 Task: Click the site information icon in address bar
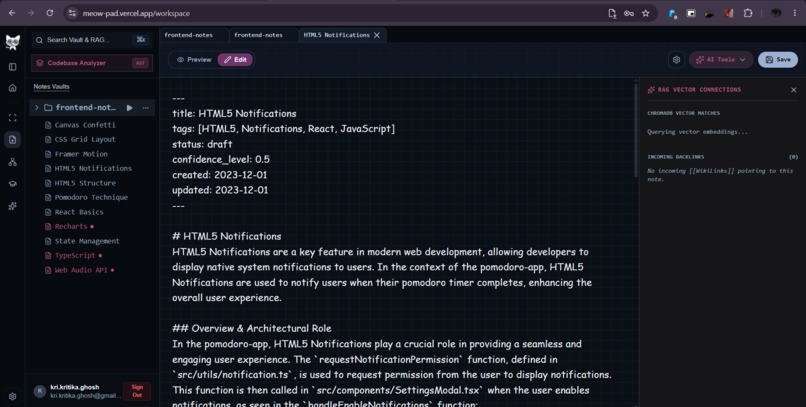point(72,13)
